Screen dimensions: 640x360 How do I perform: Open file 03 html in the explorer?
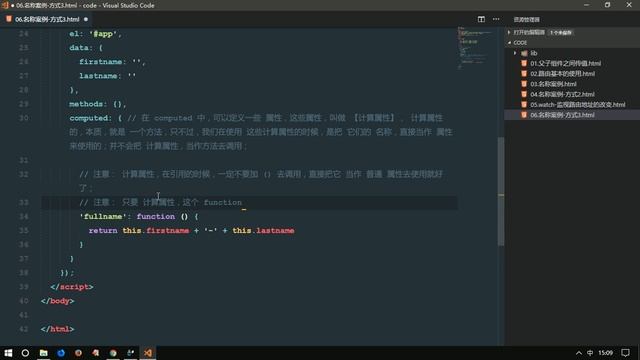point(553,84)
